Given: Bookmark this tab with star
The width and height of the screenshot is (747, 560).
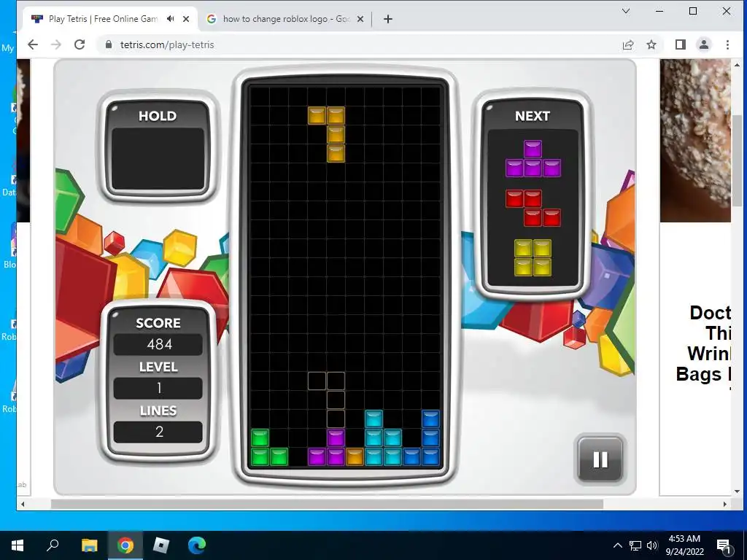Looking at the screenshot, I should point(651,44).
